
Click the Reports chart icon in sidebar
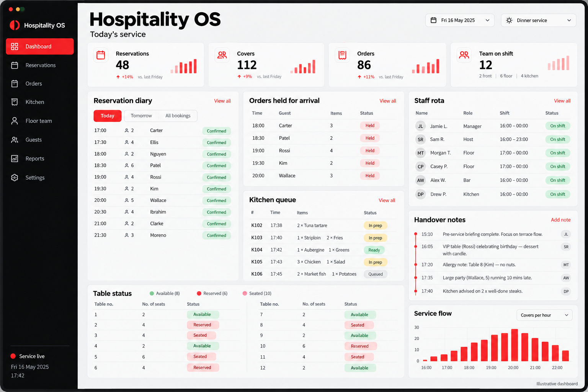[x=15, y=158]
